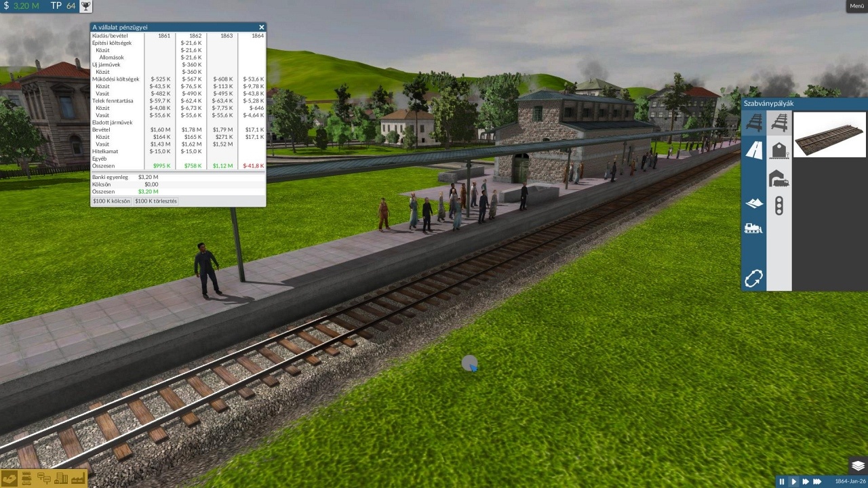Choose the train station building icon

(x=779, y=150)
